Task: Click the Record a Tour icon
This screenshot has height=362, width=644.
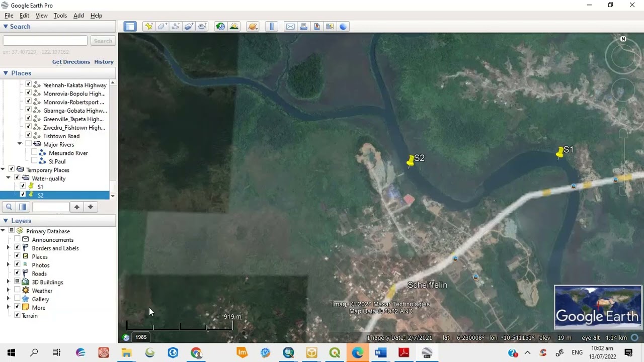Action: pyautogui.click(x=202, y=27)
